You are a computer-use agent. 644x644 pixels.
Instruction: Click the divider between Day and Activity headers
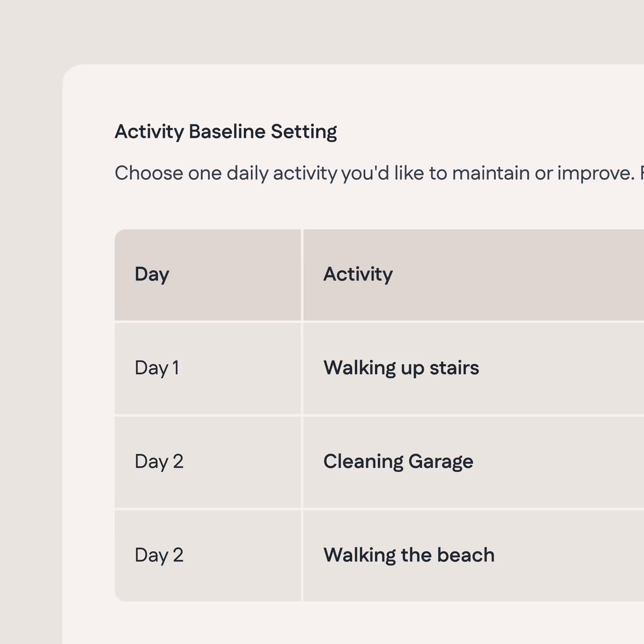pyautogui.click(x=302, y=275)
